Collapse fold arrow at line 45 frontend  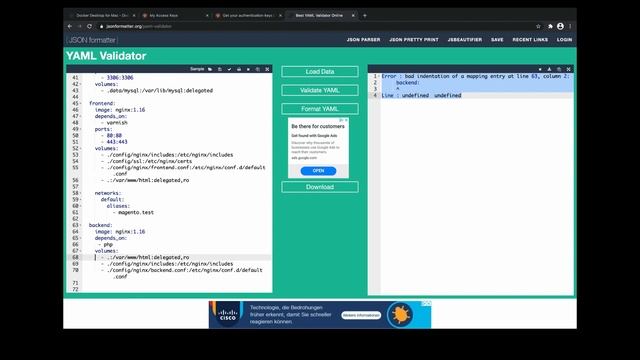[x=80, y=103]
